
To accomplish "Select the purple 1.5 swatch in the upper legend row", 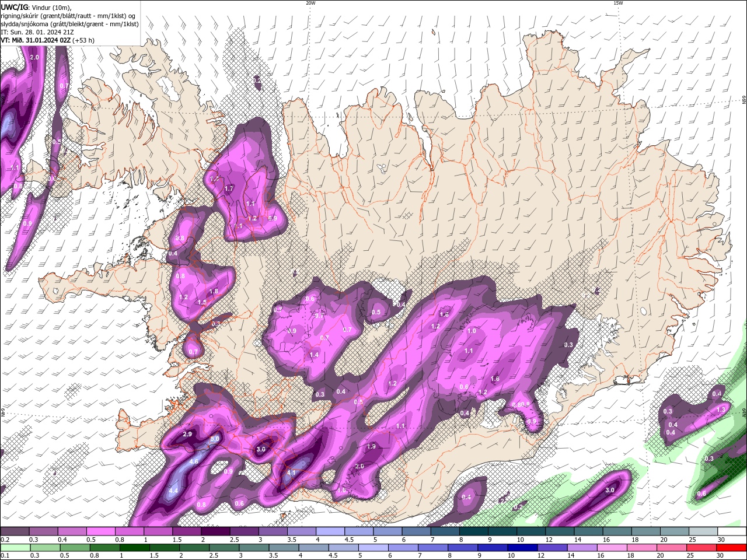I will [x=187, y=531].
